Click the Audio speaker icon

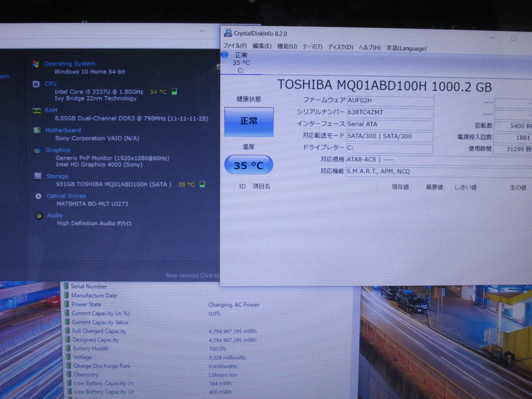coord(39,216)
